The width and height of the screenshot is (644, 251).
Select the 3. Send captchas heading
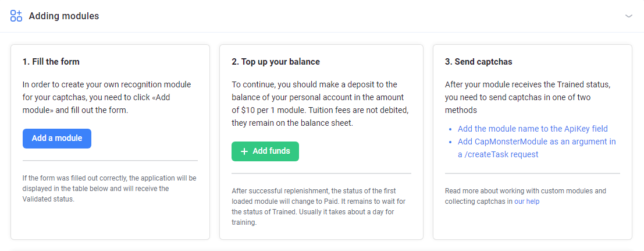tap(478, 62)
